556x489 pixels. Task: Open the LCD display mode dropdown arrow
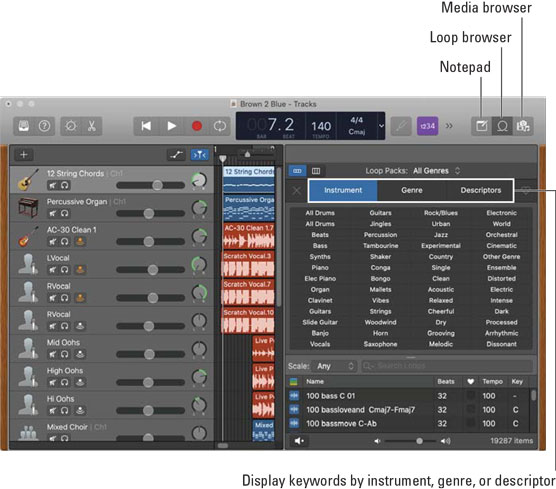tap(381, 126)
